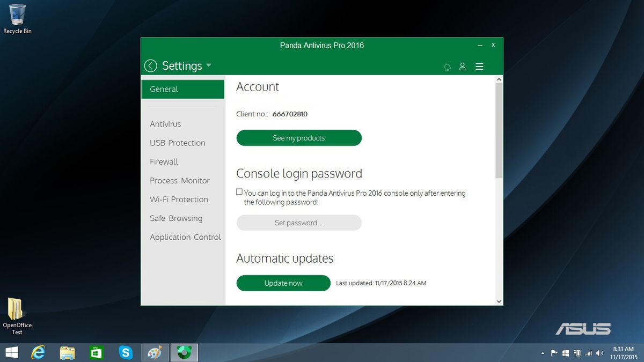Open Skype from taskbar
The image size is (644, 362).
click(x=126, y=352)
